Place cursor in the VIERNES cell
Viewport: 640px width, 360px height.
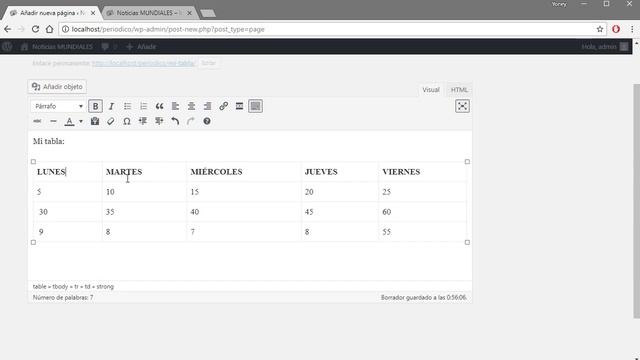coord(422,172)
